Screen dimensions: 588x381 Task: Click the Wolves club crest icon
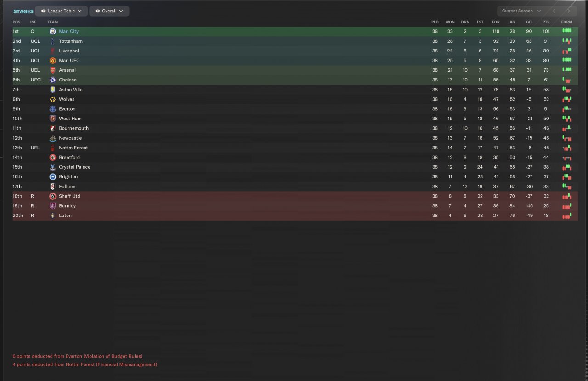coord(52,99)
